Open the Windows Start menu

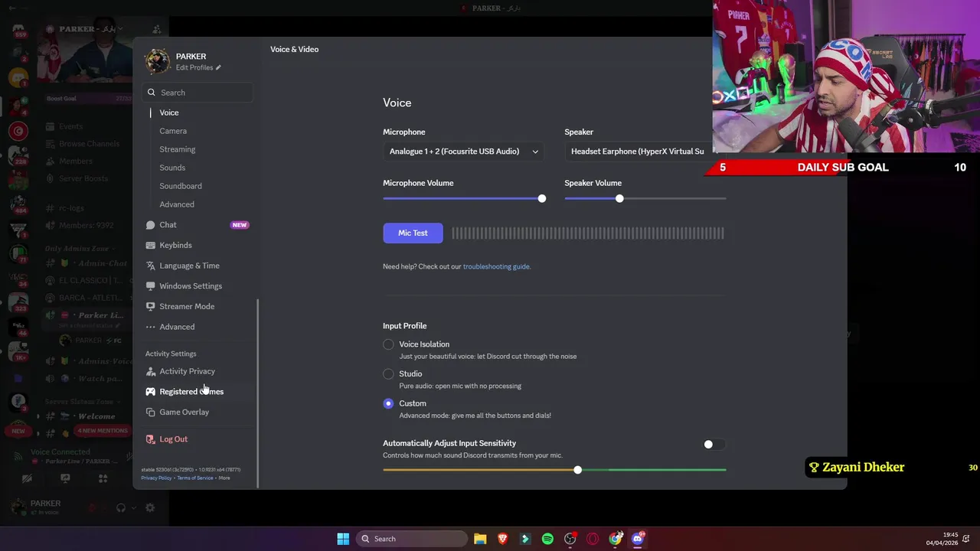coord(343,539)
